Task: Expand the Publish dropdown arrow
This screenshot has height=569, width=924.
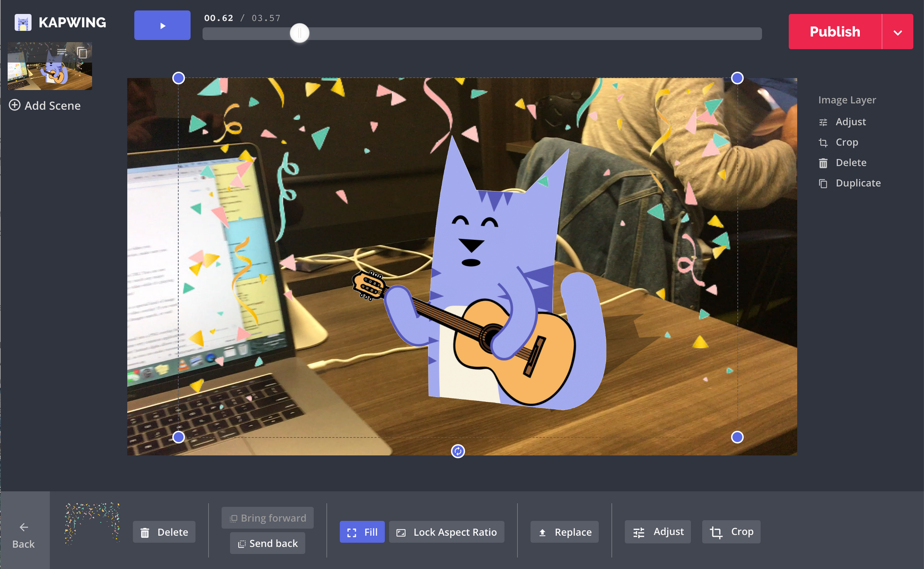Action: point(897,32)
